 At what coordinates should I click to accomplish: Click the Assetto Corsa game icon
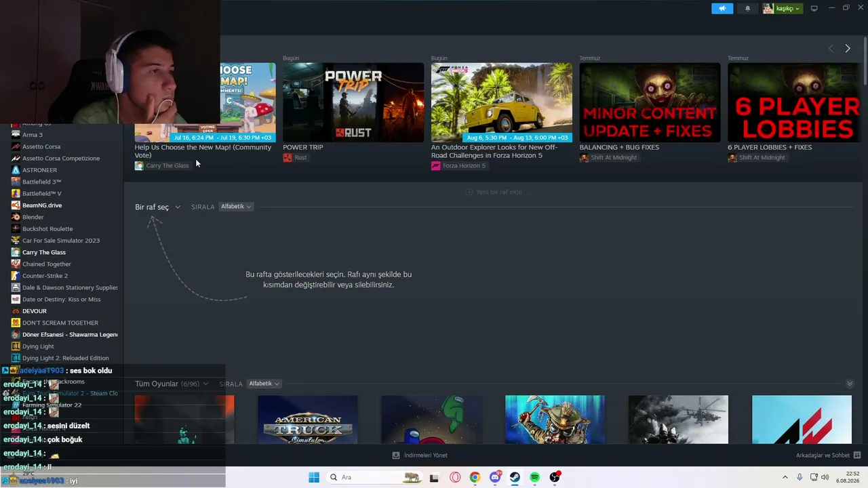(x=16, y=146)
